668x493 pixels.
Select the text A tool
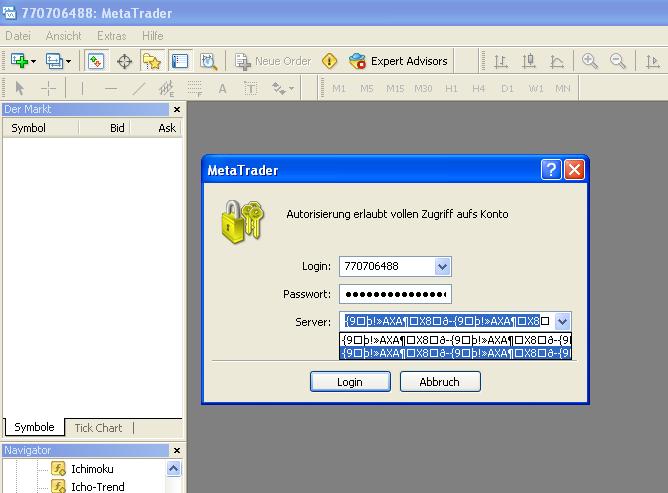coord(222,89)
